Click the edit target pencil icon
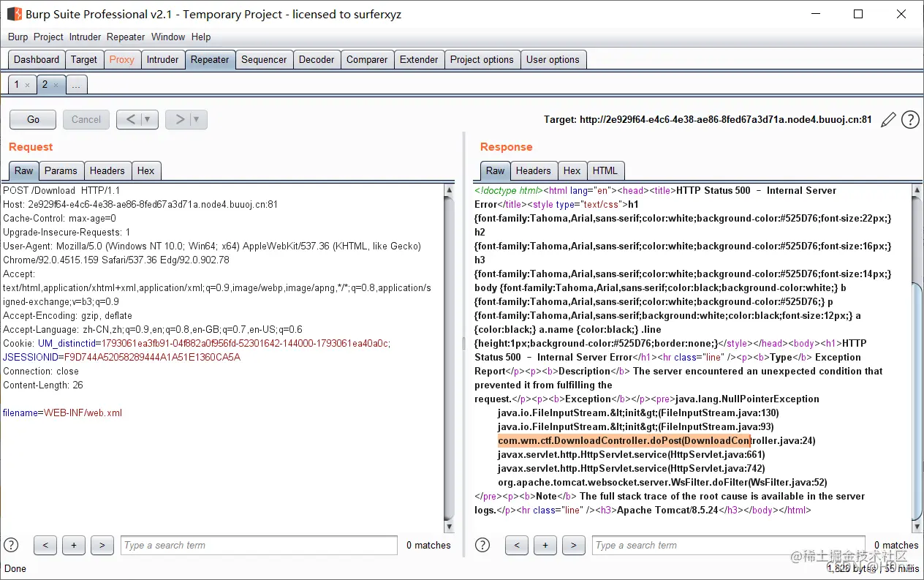This screenshot has height=580, width=924. coord(888,120)
